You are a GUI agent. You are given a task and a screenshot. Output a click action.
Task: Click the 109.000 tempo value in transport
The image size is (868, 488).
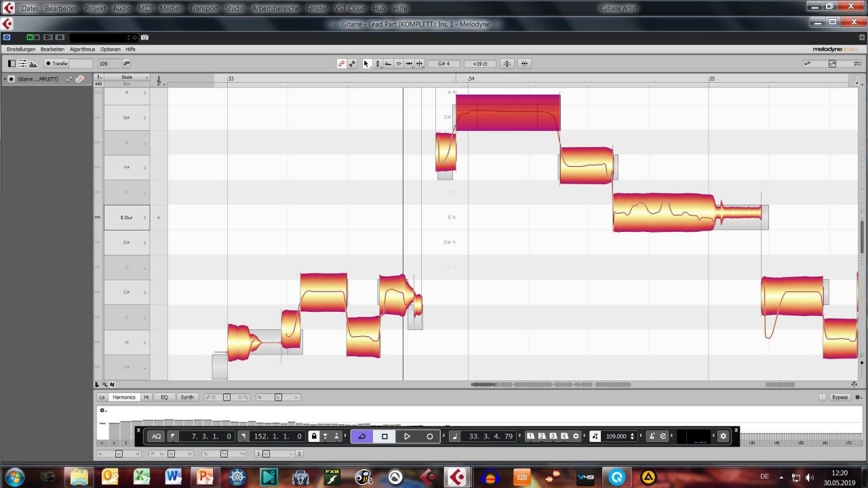pos(616,436)
